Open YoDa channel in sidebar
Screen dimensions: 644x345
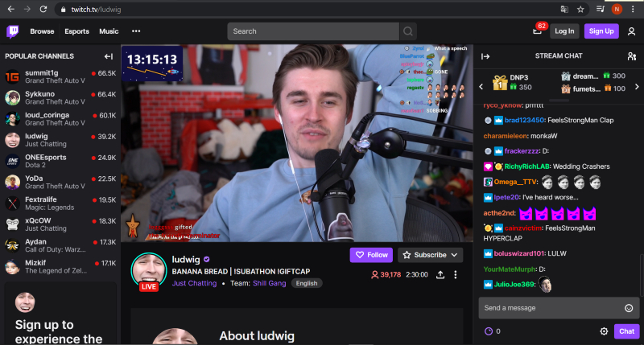coord(60,182)
